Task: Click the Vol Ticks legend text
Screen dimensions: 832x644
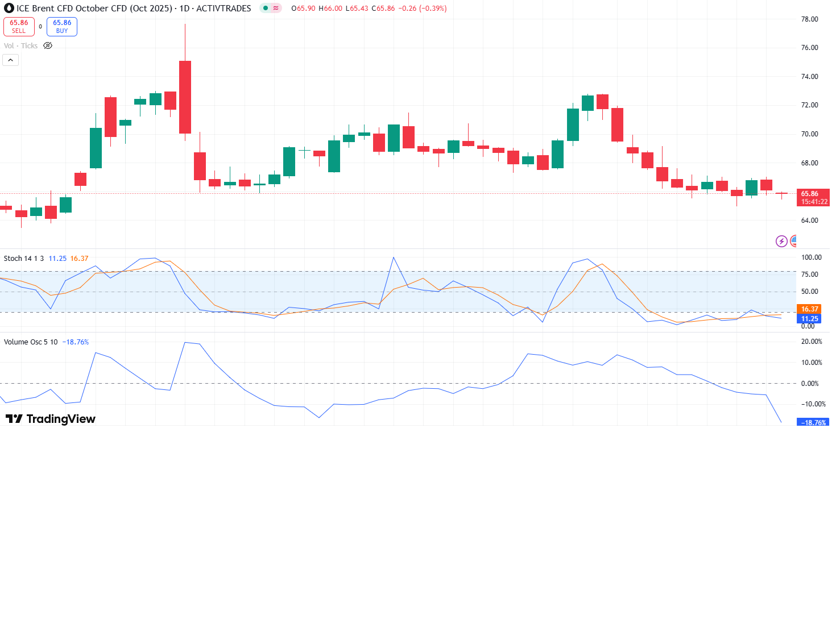Action: coord(20,46)
